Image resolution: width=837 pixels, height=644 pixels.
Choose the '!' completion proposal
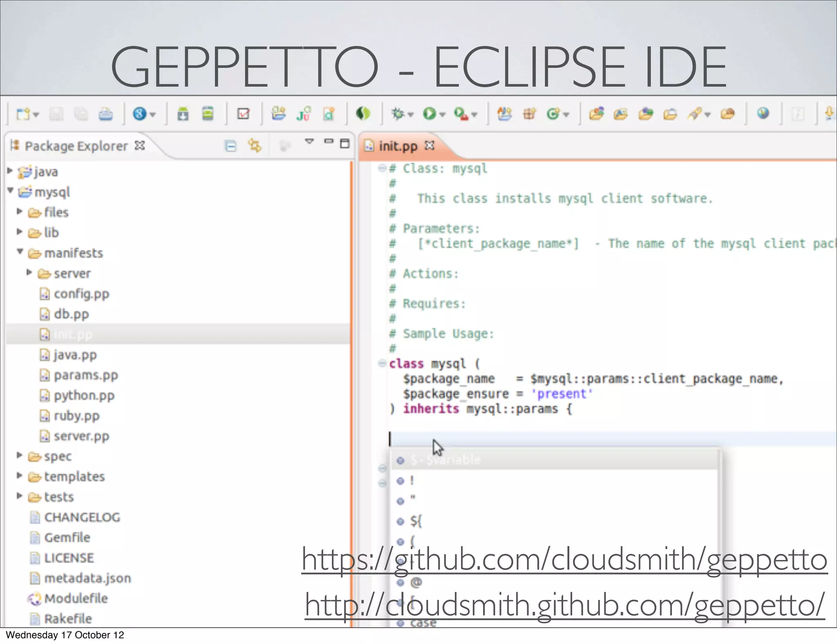554,481
